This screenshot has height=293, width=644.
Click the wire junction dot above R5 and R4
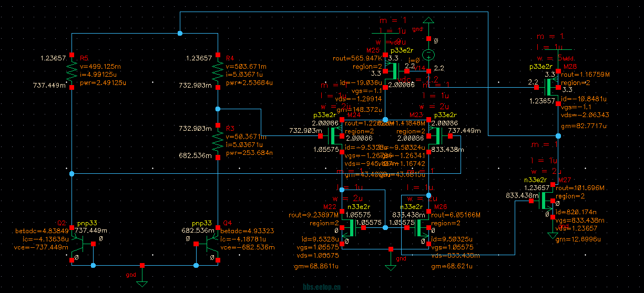click(180, 34)
